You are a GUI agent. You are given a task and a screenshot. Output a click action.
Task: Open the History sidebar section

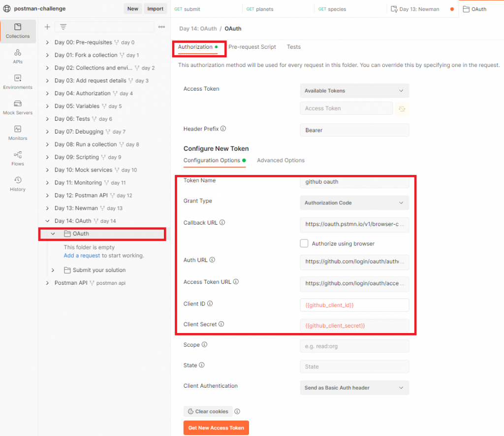pyautogui.click(x=18, y=184)
